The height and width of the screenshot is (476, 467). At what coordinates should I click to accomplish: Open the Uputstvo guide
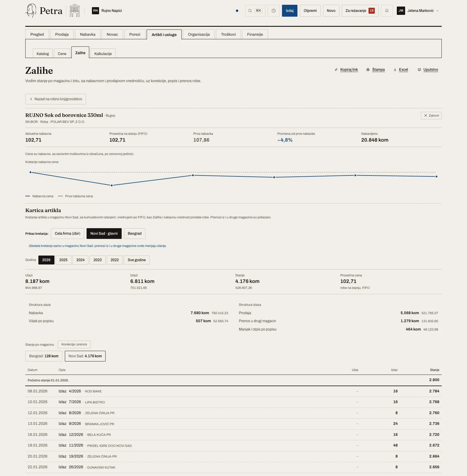(428, 70)
